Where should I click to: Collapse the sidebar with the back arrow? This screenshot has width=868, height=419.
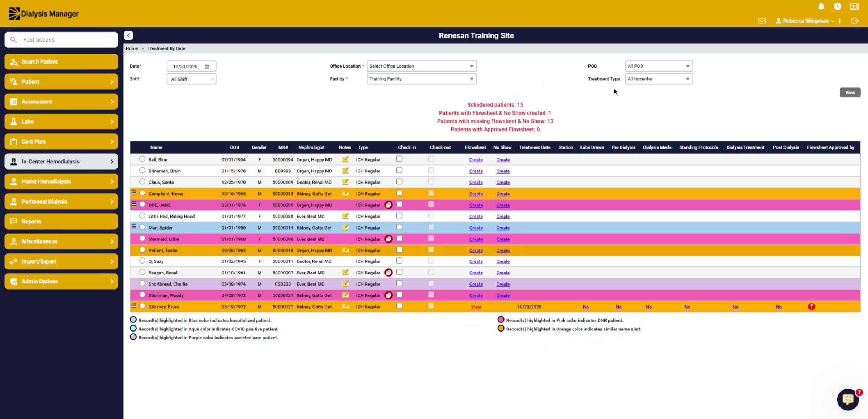128,35
